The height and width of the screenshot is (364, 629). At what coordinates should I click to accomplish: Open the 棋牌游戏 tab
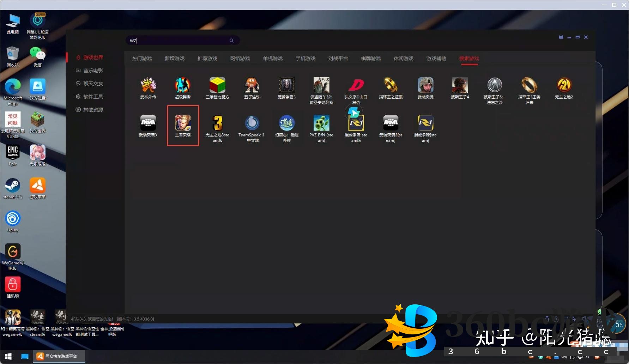tap(371, 59)
